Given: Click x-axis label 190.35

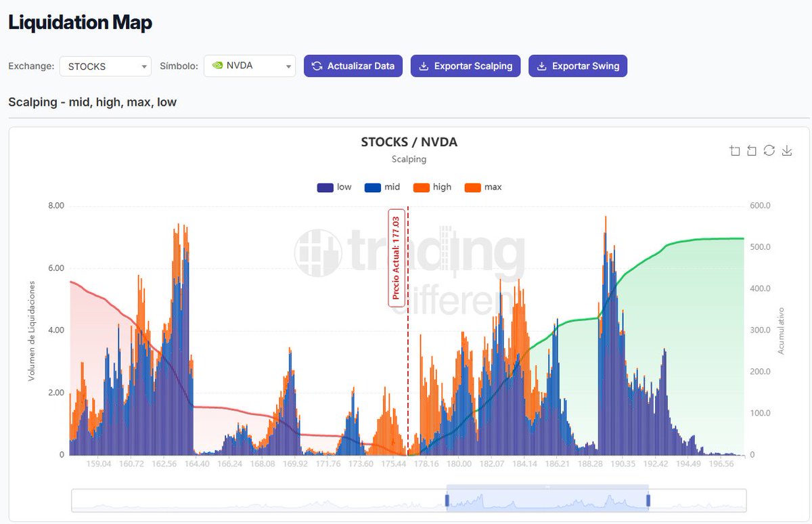Looking at the screenshot, I should 623,464.
